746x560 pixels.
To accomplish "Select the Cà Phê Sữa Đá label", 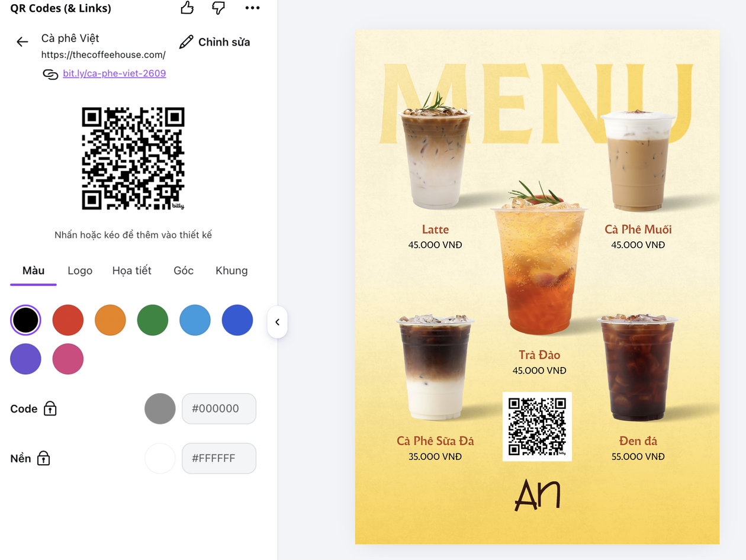I will (x=435, y=441).
